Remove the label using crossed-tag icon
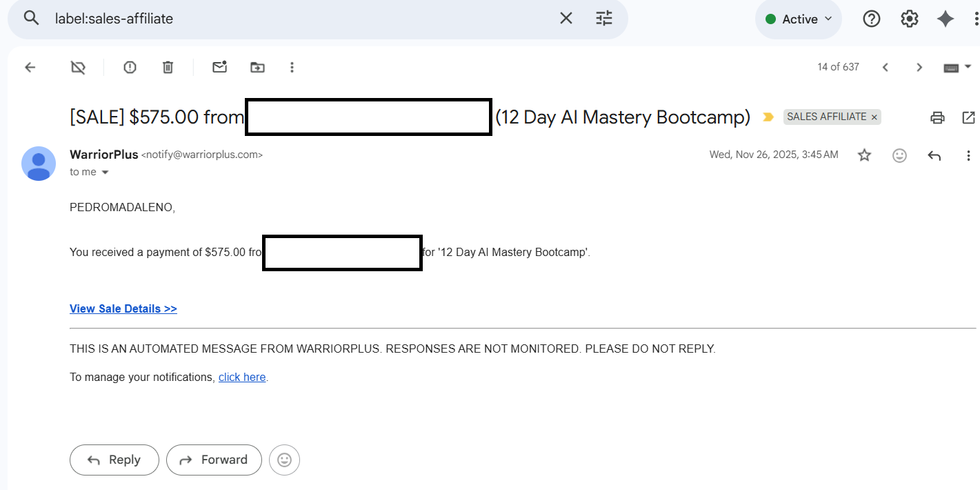This screenshot has height=490, width=980. click(x=78, y=67)
